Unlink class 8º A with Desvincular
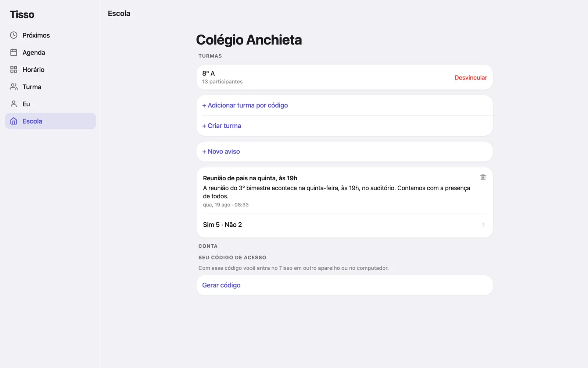Image resolution: width=588 pixels, height=368 pixels. click(x=471, y=78)
